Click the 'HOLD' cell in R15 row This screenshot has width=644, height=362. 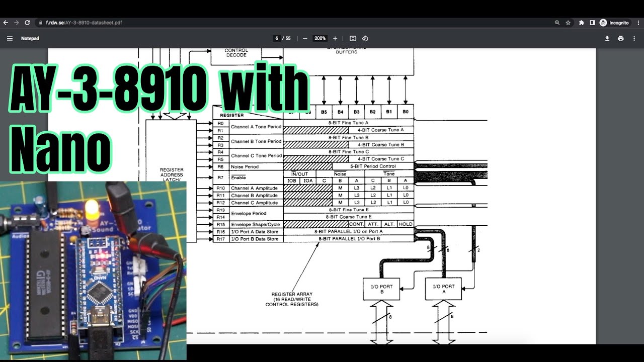point(406,224)
